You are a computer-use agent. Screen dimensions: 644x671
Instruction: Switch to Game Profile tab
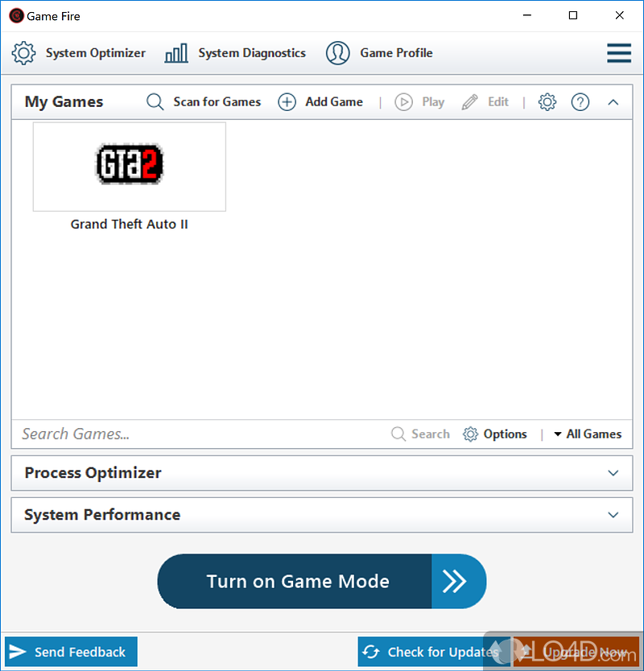pos(379,53)
